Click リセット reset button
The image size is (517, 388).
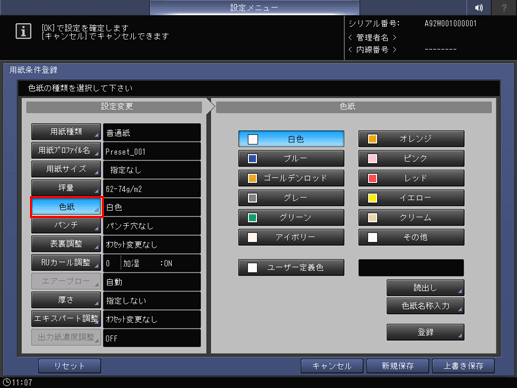click(x=69, y=366)
